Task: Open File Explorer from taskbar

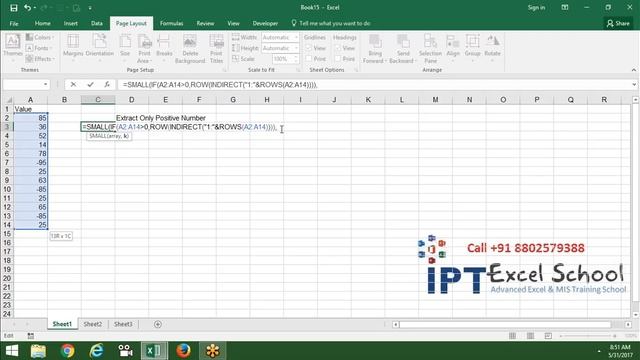Action: click(38, 351)
